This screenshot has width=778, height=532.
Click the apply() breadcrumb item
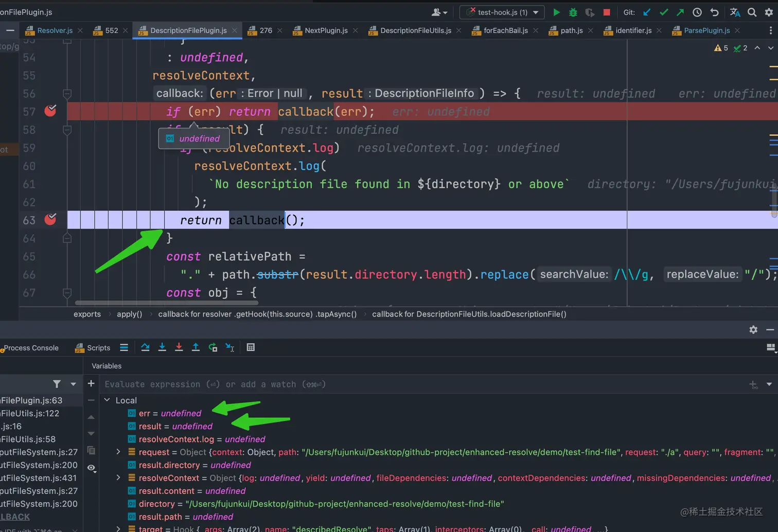pos(129,314)
